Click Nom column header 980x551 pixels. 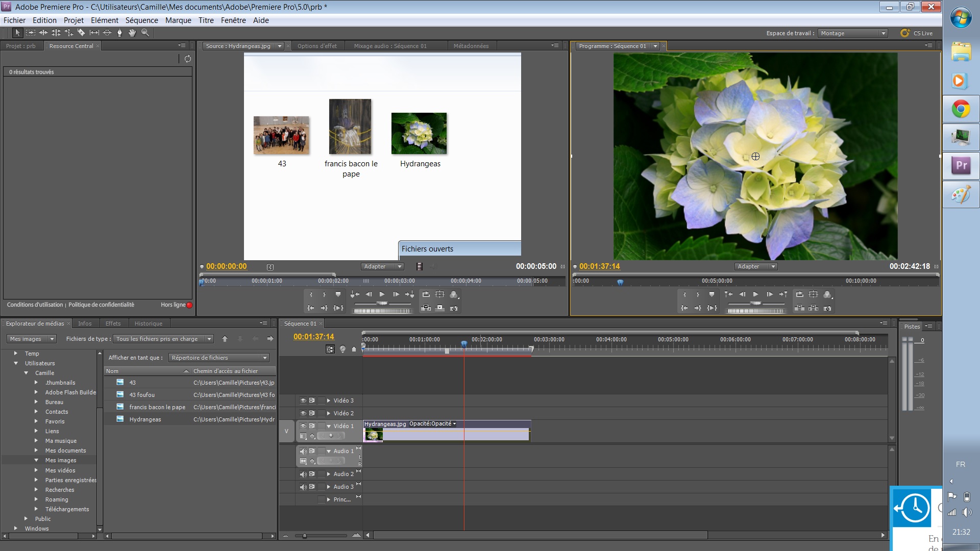pos(147,371)
